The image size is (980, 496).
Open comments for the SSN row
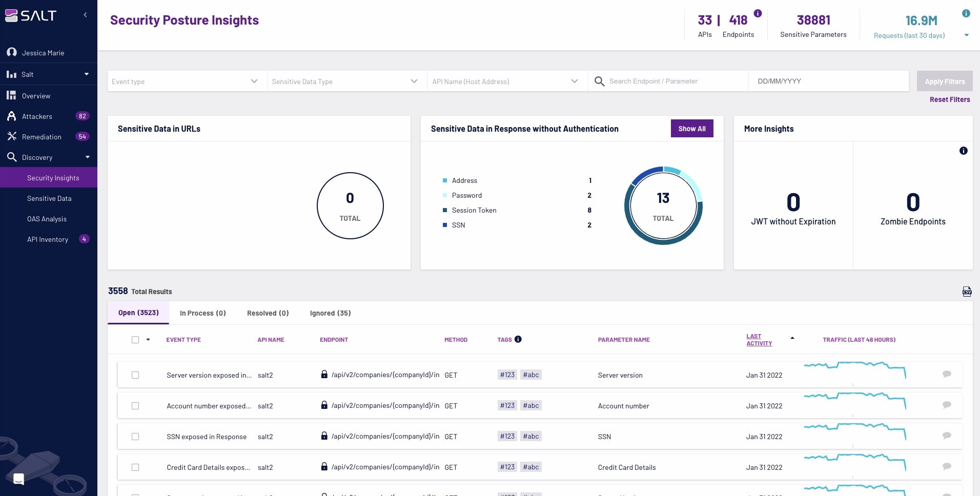click(x=947, y=436)
